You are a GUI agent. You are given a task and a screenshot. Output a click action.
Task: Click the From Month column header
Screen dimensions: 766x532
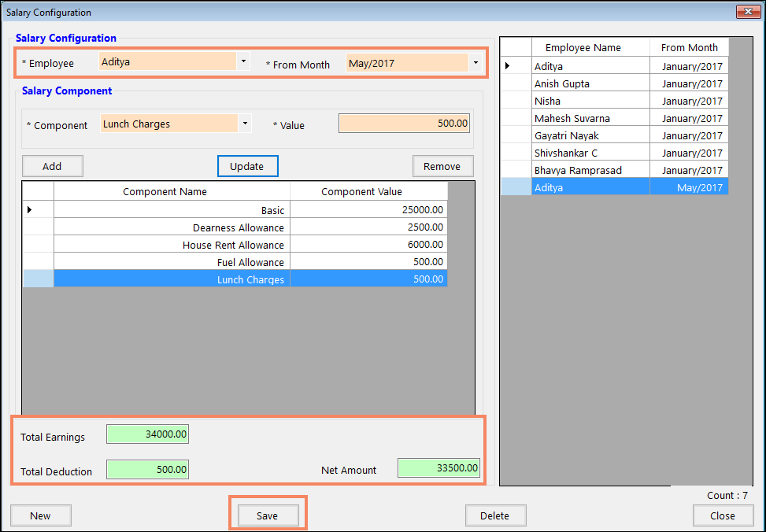coord(689,47)
